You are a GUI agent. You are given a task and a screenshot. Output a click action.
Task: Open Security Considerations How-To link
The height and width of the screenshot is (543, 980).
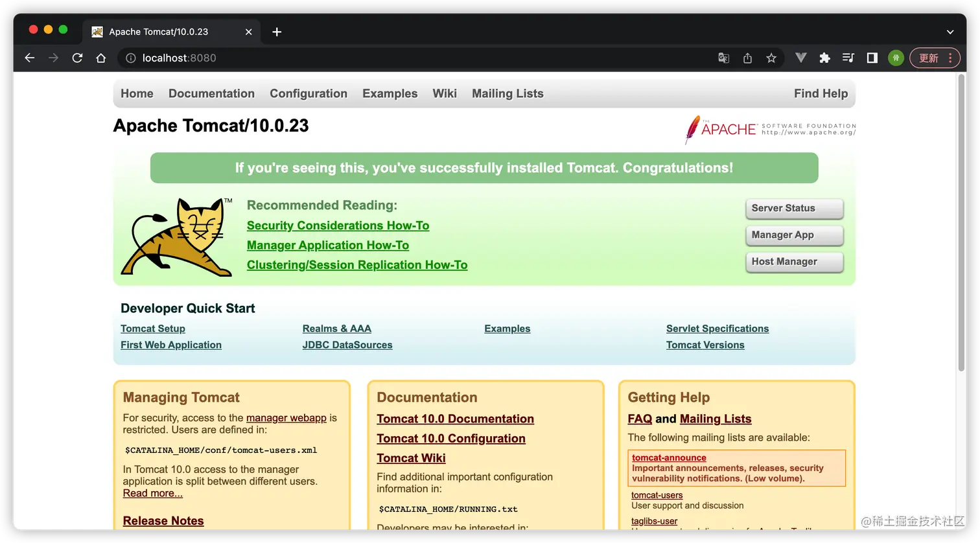coord(338,225)
